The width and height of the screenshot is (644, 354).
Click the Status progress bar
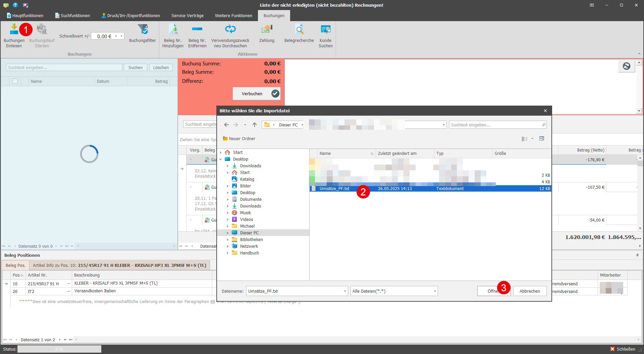pos(59,349)
